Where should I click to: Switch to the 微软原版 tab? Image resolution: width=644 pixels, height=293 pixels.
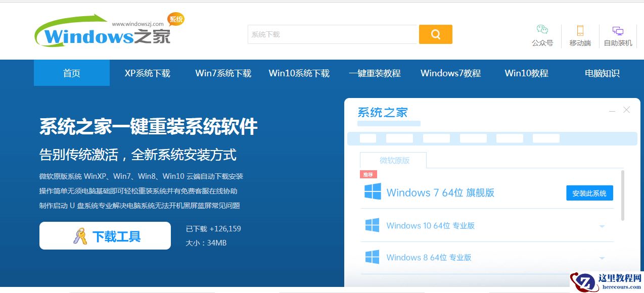click(x=393, y=160)
